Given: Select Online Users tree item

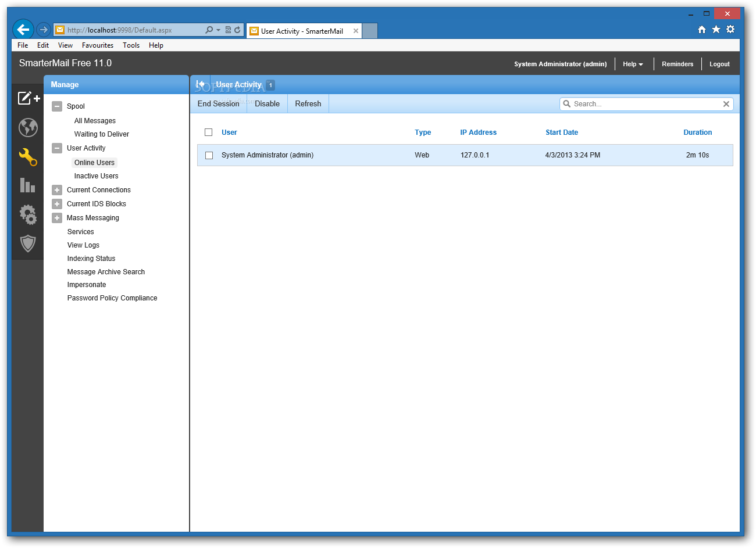Looking at the screenshot, I should point(94,163).
